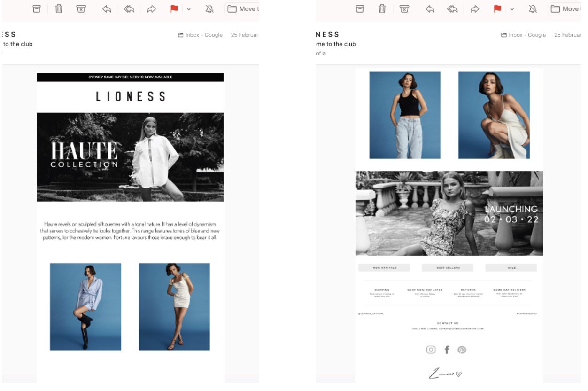Open the black tank and jeans photo
588x391 pixels.
[405, 115]
